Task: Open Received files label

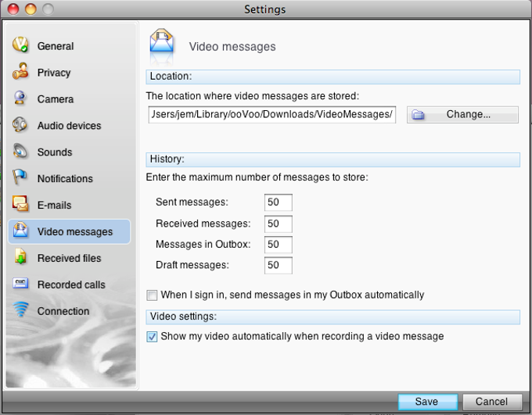Action: 69,258
